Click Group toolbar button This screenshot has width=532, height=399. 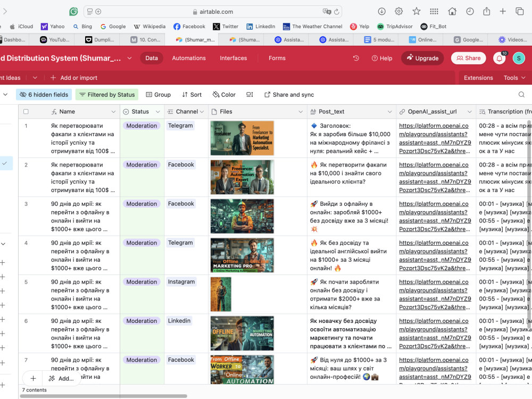158,95
